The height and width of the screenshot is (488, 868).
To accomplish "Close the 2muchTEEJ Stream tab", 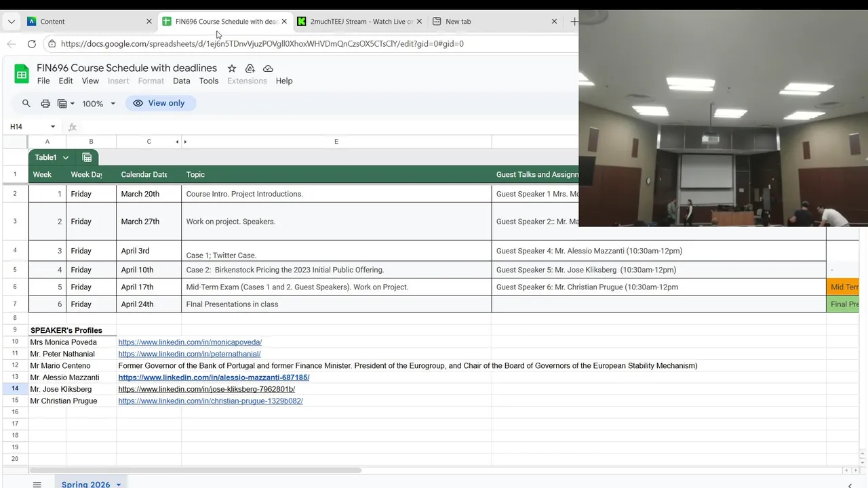I will pyautogui.click(x=419, y=21).
